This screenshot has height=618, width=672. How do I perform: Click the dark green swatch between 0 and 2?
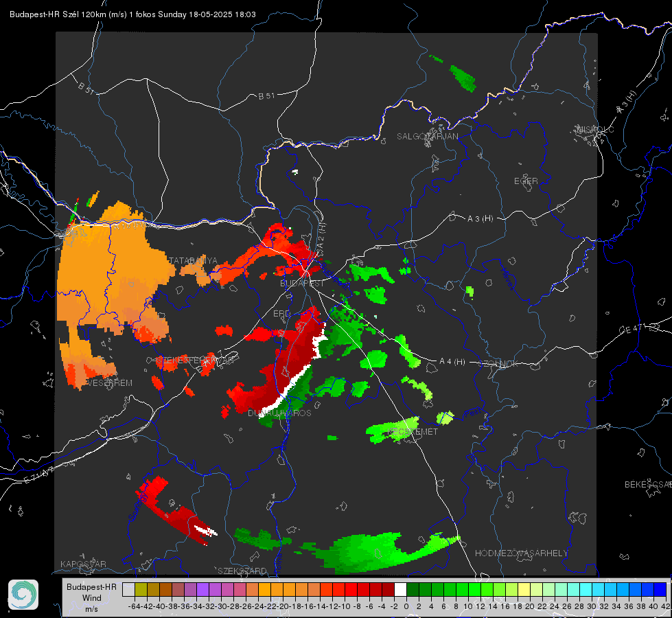pyautogui.click(x=413, y=589)
